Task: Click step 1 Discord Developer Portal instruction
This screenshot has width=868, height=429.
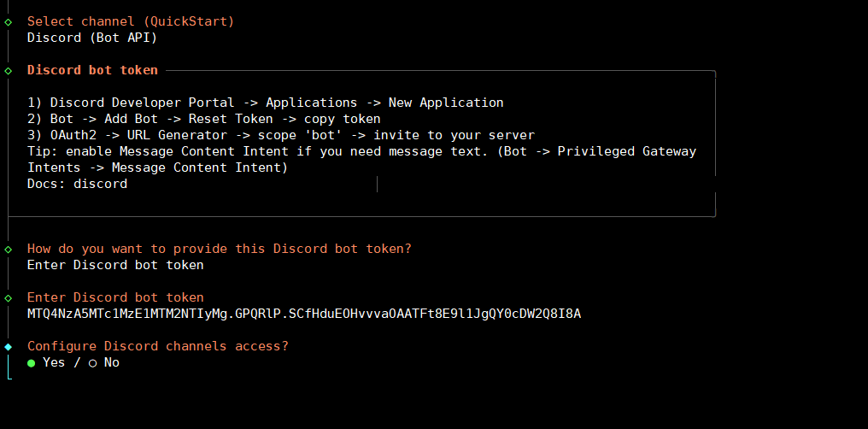Action: click(266, 103)
